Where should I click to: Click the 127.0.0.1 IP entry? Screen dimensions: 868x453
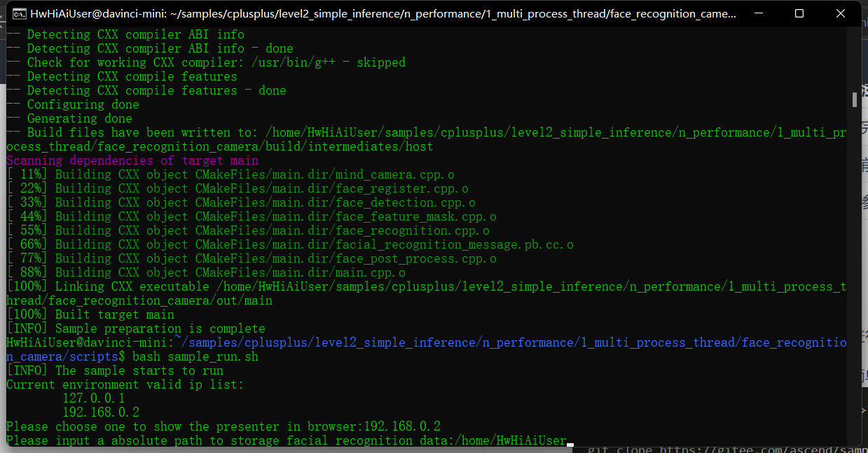(x=94, y=398)
